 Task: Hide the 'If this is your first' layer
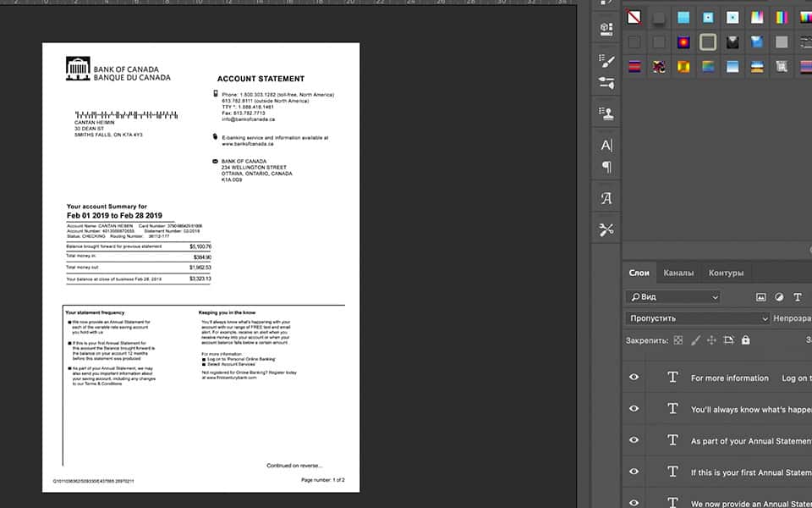coord(634,472)
